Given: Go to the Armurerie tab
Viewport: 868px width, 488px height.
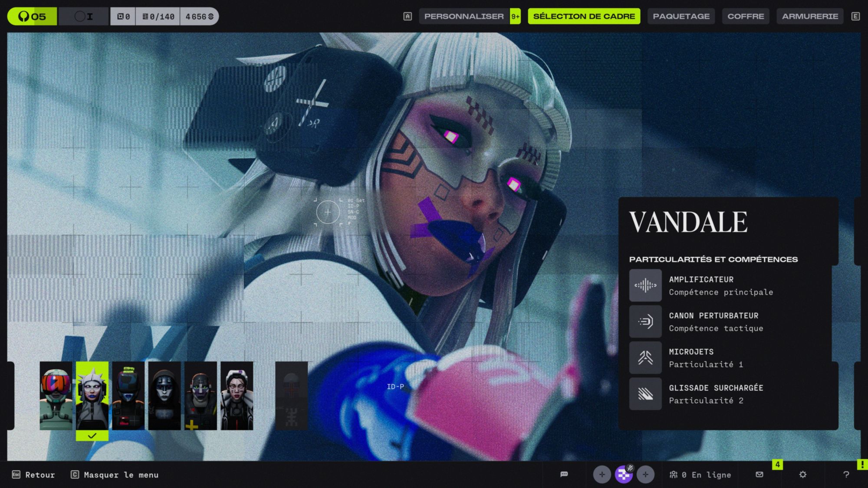Looking at the screenshot, I should [x=810, y=16].
